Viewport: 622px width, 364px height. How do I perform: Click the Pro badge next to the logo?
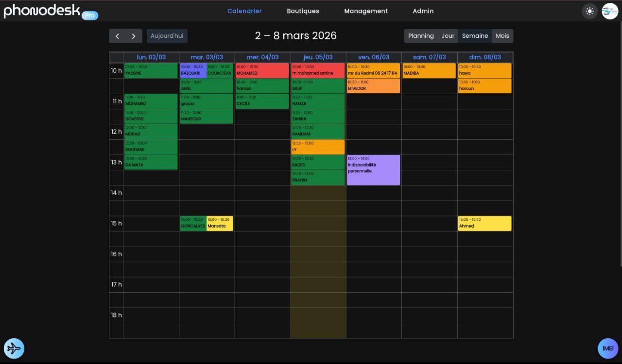pyautogui.click(x=89, y=15)
